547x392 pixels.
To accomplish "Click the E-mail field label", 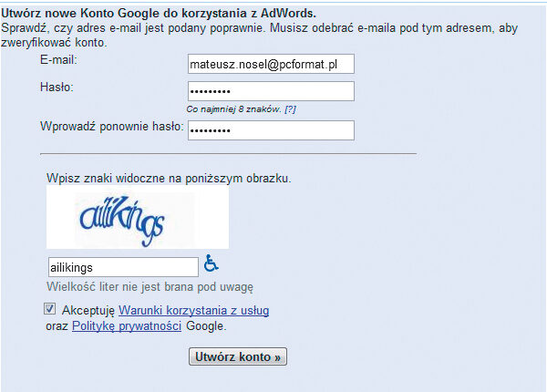I will 58,60.
